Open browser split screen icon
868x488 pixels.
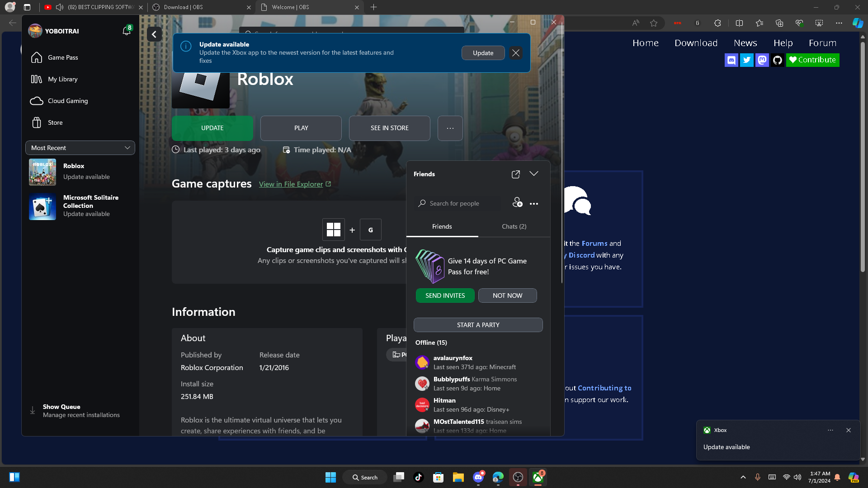click(740, 23)
